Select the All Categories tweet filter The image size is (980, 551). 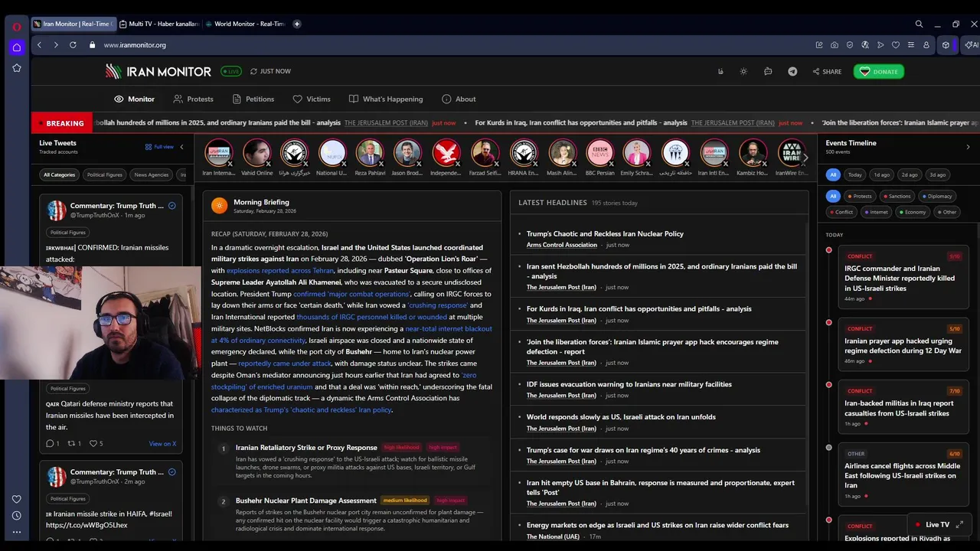click(59, 174)
